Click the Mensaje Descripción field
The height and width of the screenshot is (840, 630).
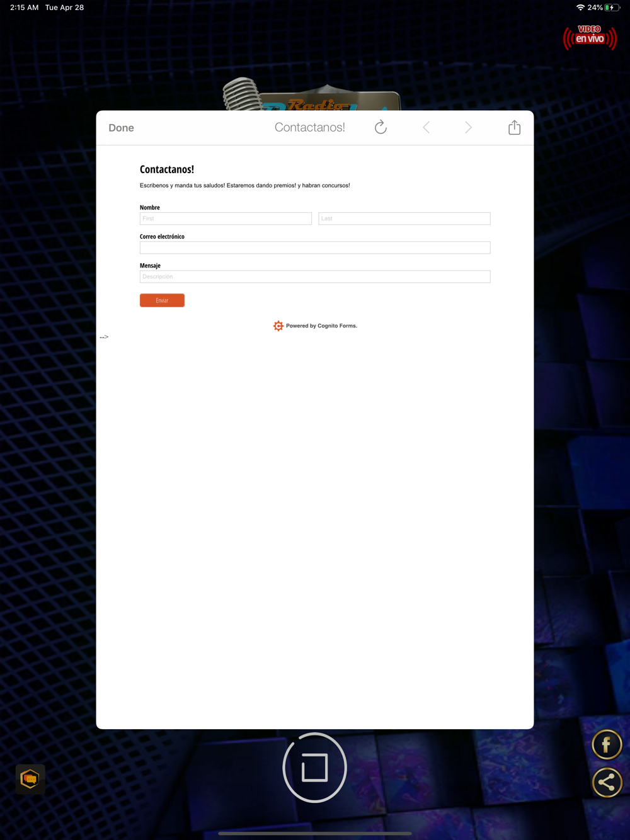tap(315, 276)
